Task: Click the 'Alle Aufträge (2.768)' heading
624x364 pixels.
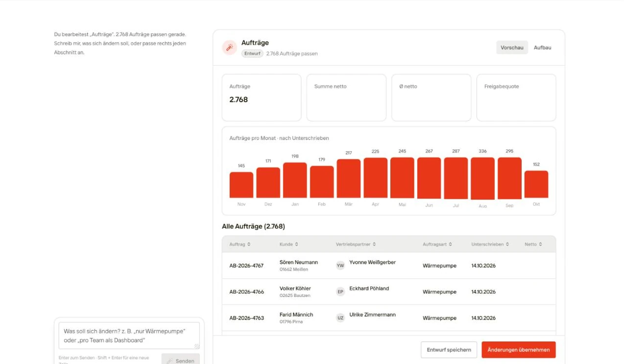Action: pyautogui.click(x=253, y=227)
